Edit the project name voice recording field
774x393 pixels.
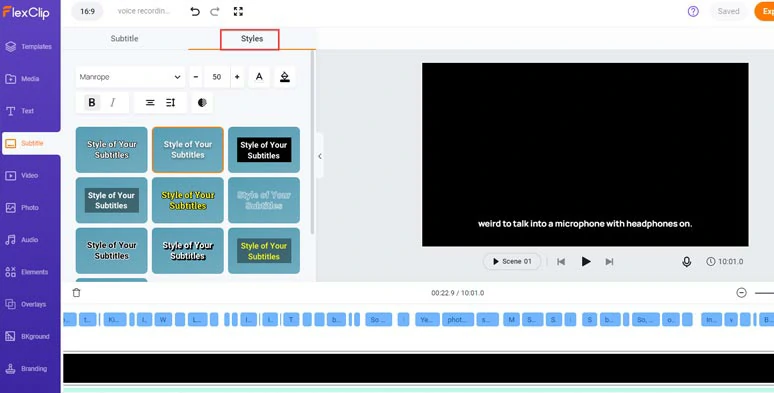click(x=143, y=11)
